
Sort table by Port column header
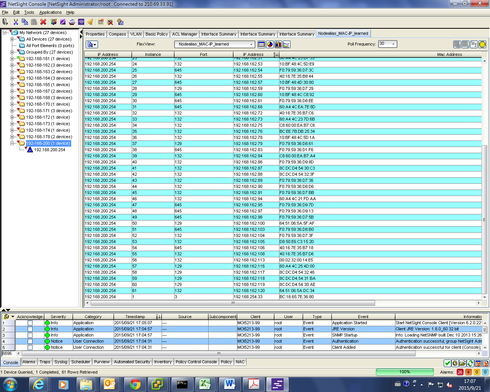[x=204, y=54]
